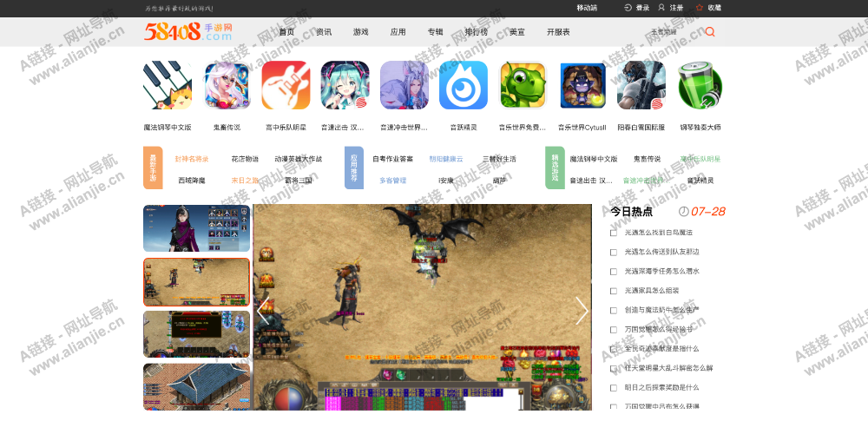Open the blue 朝阳健康云 link
The image size is (868, 421).
click(446, 159)
